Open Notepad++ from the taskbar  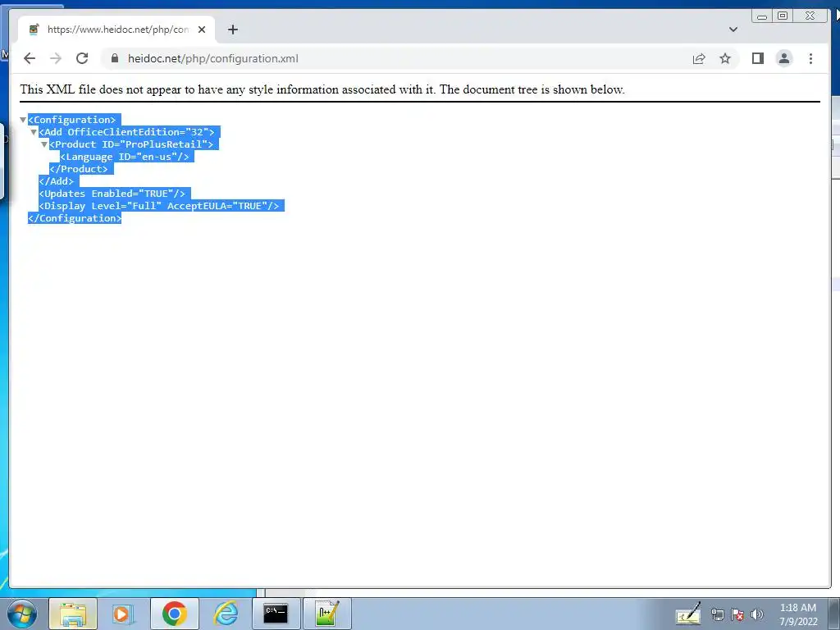[x=326, y=614]
